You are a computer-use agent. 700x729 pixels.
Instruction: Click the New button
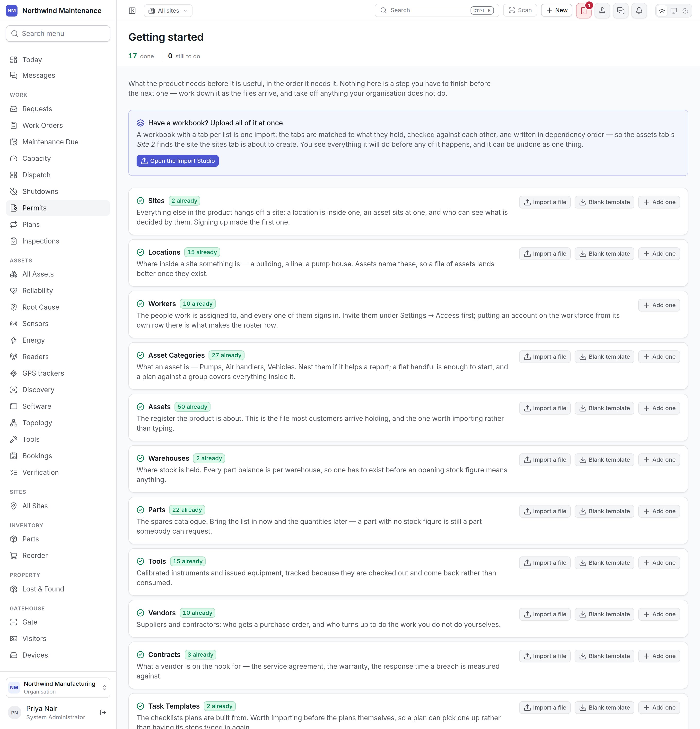[556, 10]
